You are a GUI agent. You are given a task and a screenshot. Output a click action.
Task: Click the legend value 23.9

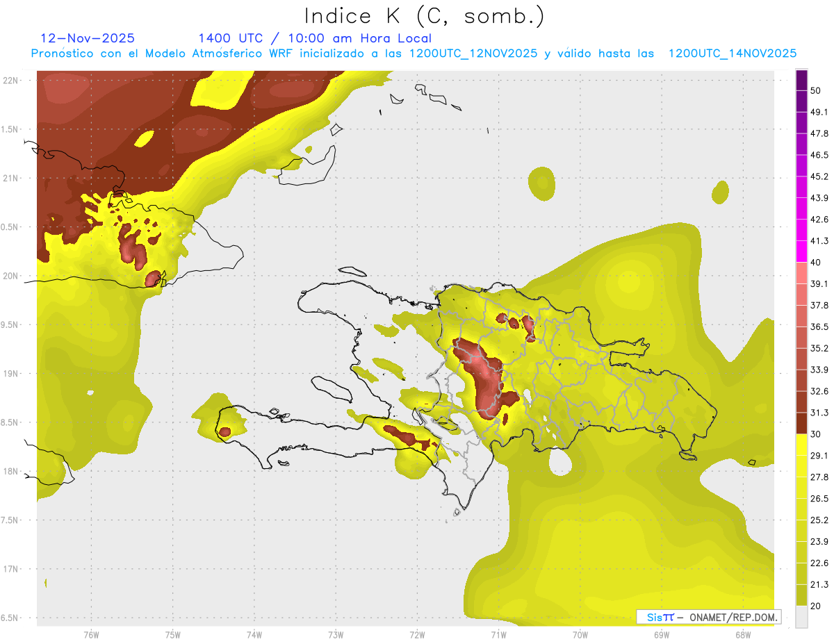(x=819, y=542)
